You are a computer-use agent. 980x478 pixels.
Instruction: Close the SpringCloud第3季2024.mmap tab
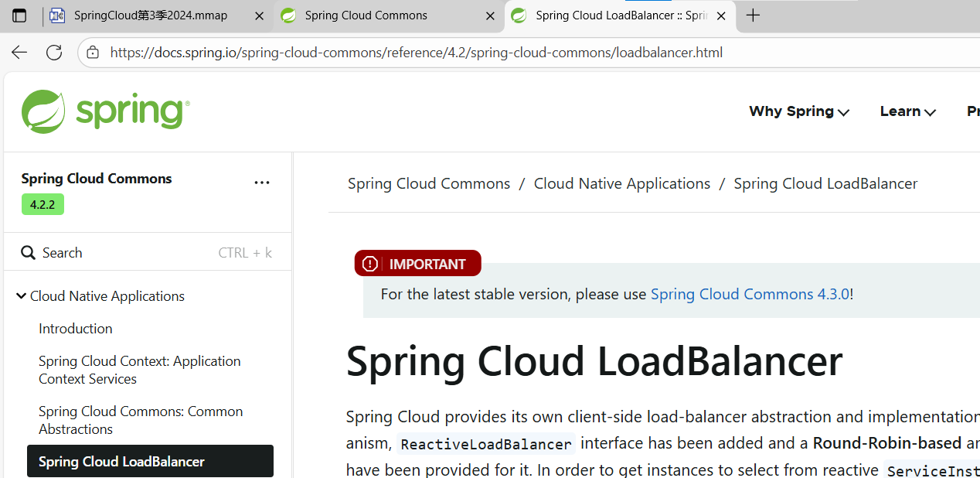click(259, 15)
